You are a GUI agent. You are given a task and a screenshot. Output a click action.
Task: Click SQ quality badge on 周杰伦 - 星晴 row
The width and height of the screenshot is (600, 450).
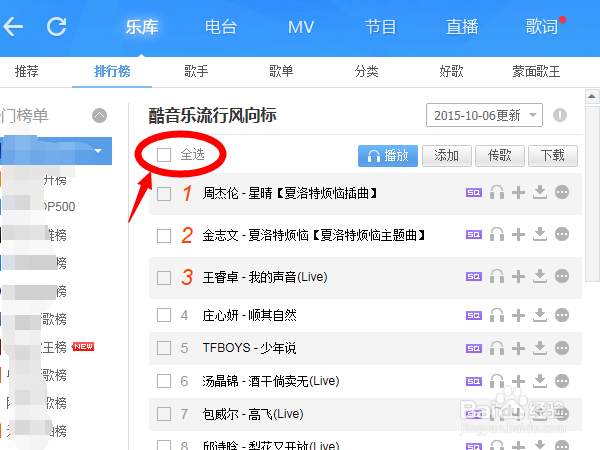474,192
